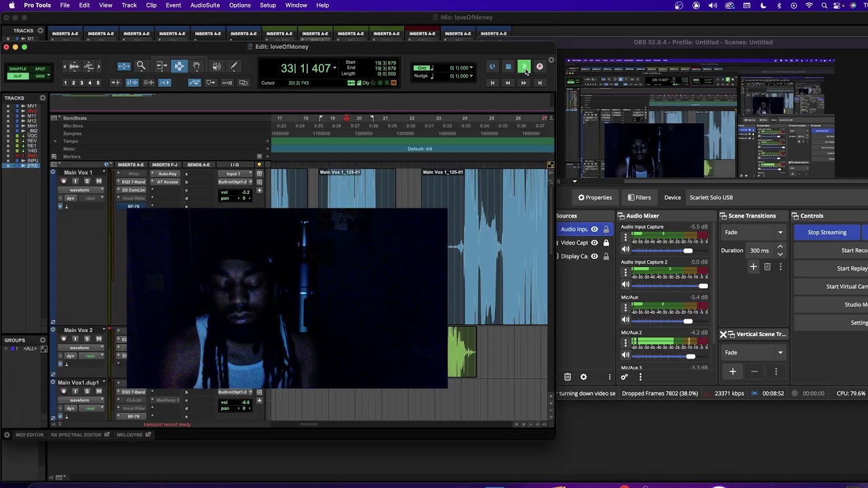Click the Stop Streaming button
The height and width of the screenshot is (488, 868).
827,232
